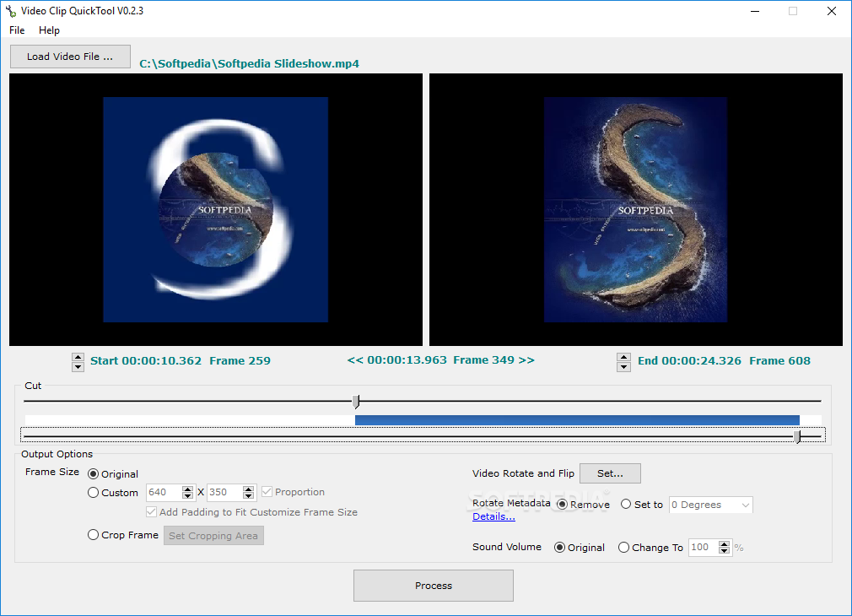The image size is (852, 616).
Task: Click the End 00:00:24.326 Frame 608 label
Action: pyautogui.click(x=724, y=361)
